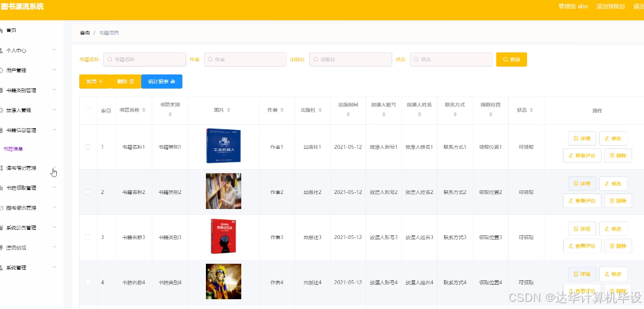Click 删除 in row 书籍名称1
644x309 pixels.
[618, 155]
